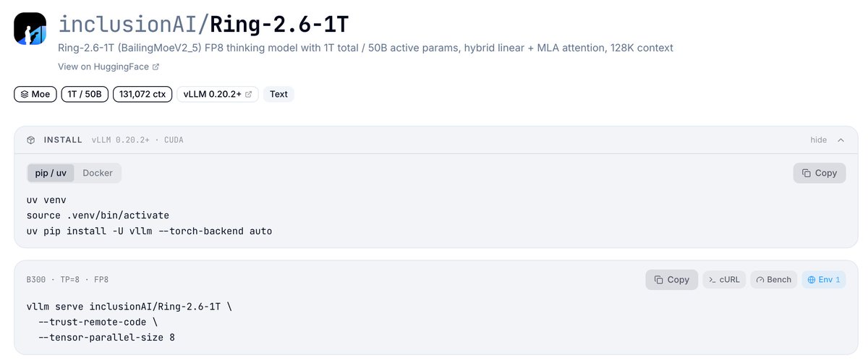Click the 1T / 50B parameter badge
The width and height of the screenshot is (868, 363).
pyautogui.click(x=85, y=94)
